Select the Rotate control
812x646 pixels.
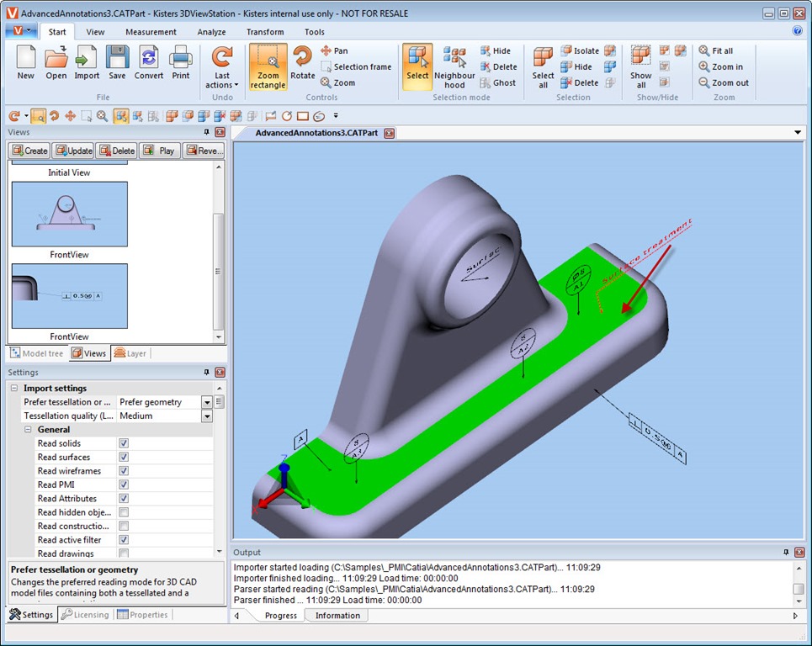pyautogui.click(x=302, y=62)
